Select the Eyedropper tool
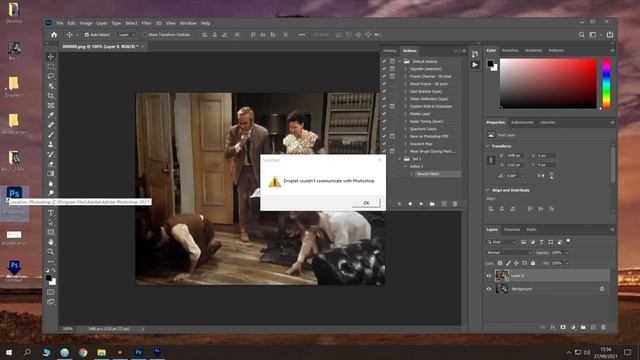Screen dimensions: 640x360 (51, 116)
